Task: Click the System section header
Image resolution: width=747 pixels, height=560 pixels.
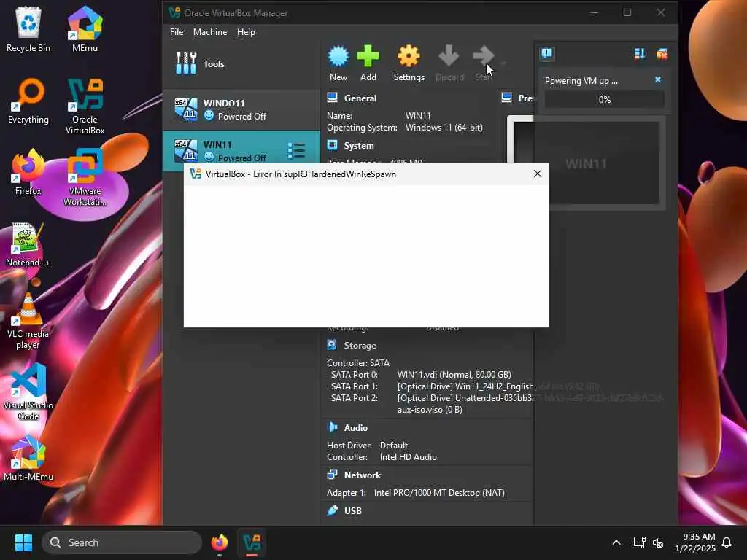Action: click(x=359, y=146)
